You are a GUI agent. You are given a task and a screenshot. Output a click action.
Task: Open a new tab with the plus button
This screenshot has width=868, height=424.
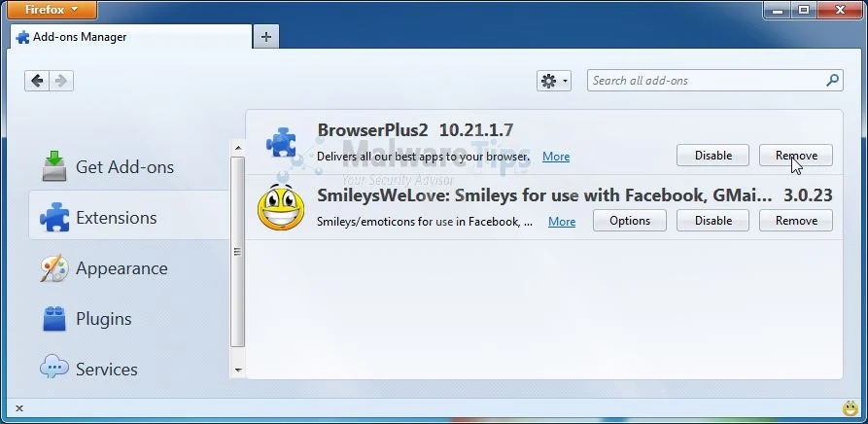[265, 37]
